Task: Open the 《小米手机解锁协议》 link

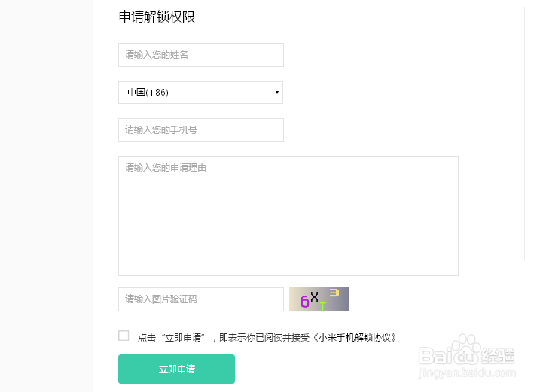Action: [354, 337]
